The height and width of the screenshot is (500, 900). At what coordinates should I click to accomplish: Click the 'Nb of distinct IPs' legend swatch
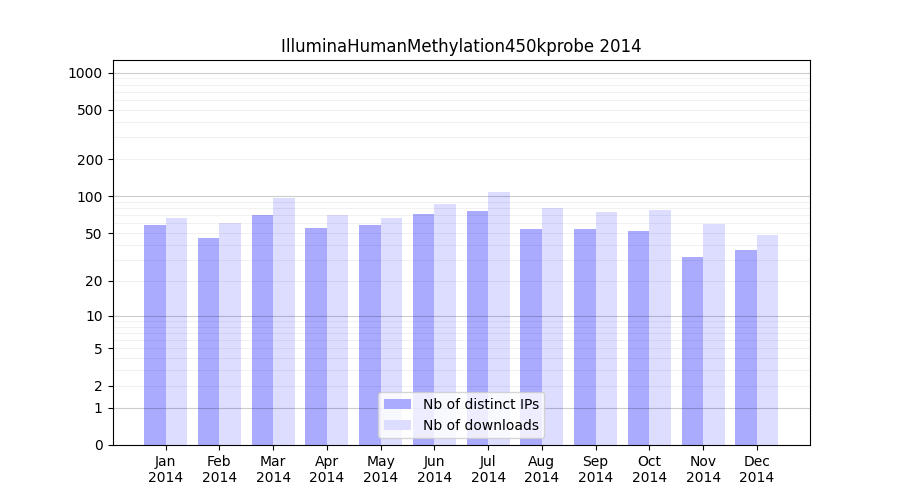tap(397, 404)
